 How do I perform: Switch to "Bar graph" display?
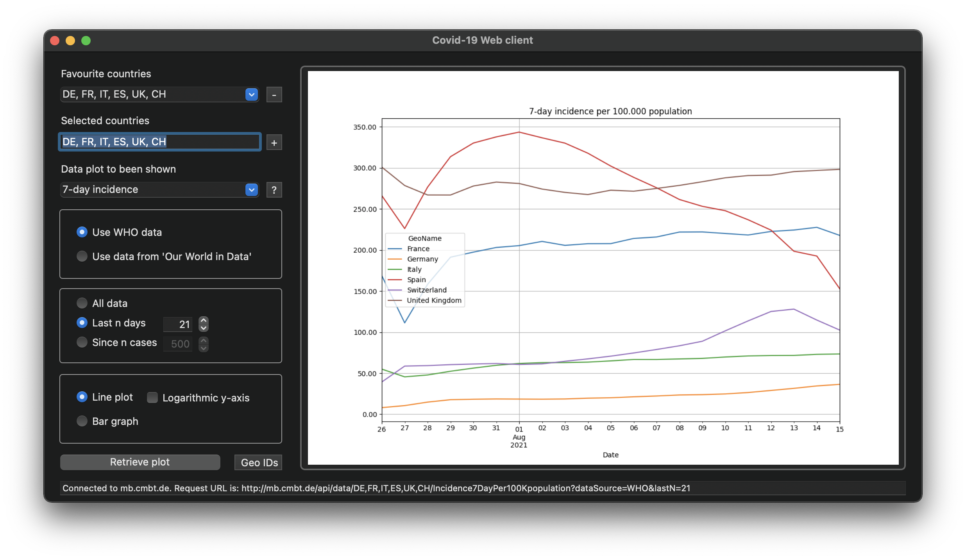pos(82,421)
